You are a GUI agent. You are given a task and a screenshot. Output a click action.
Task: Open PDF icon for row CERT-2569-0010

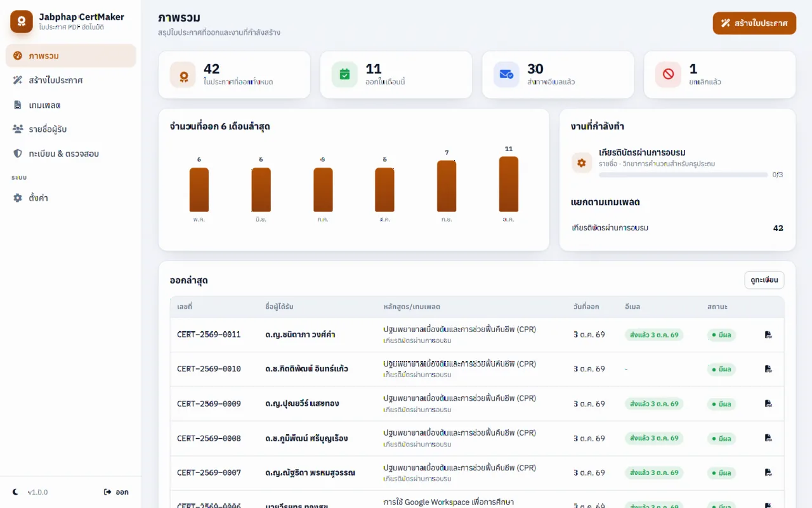click(x=768, y=369)
